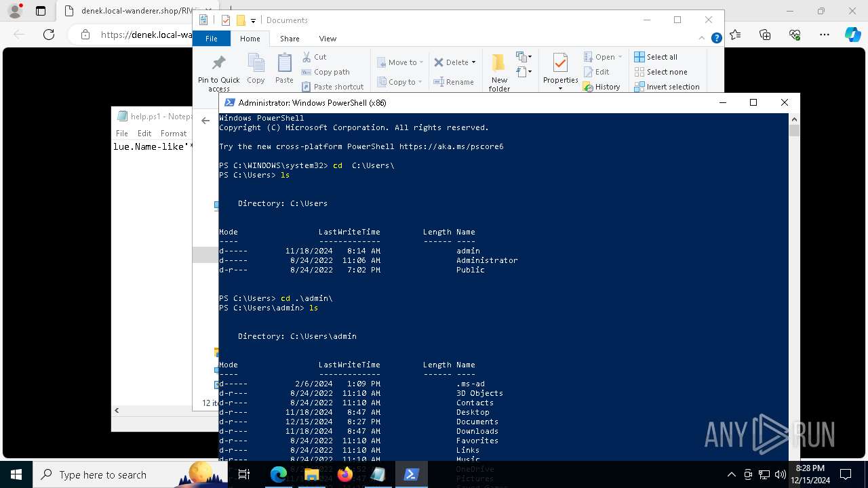
Task: Click PowerShell taskbar icon
Action: click(x=411, y=474)
